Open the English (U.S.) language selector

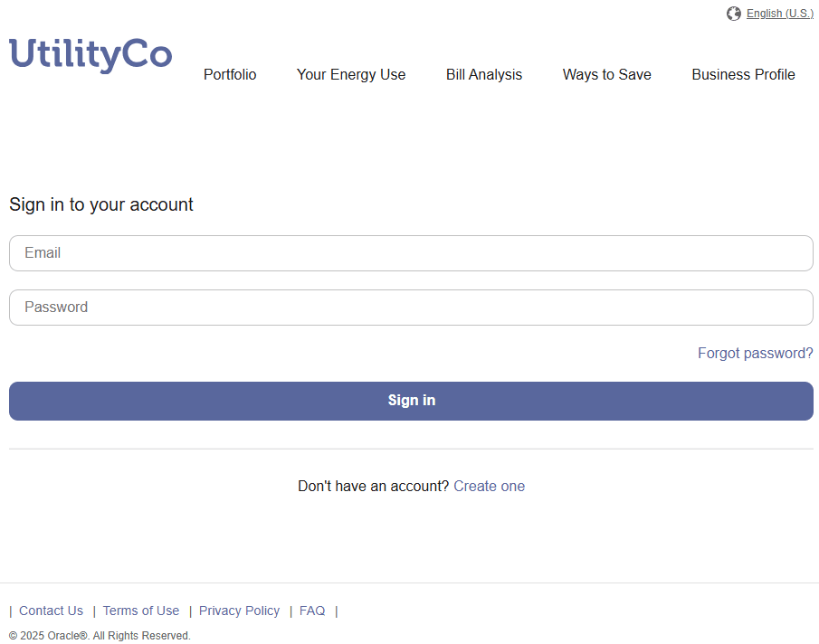pyautogui.click(x=779, y=13)
